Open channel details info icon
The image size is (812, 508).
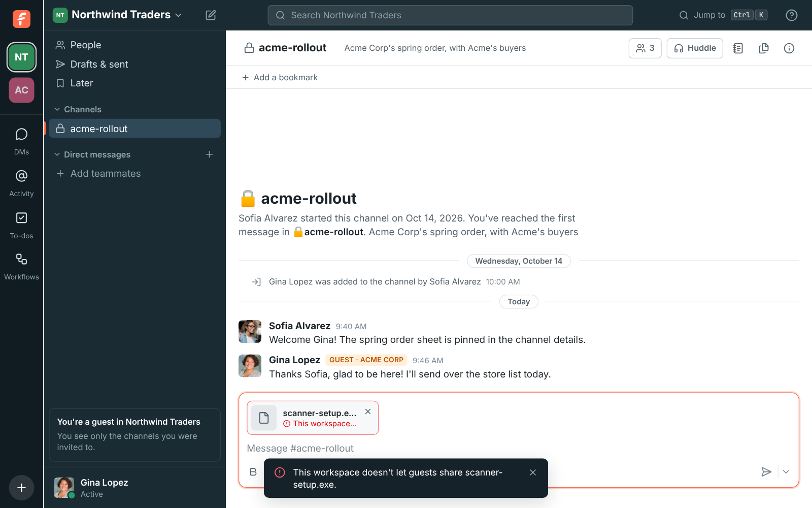[789, 48]
